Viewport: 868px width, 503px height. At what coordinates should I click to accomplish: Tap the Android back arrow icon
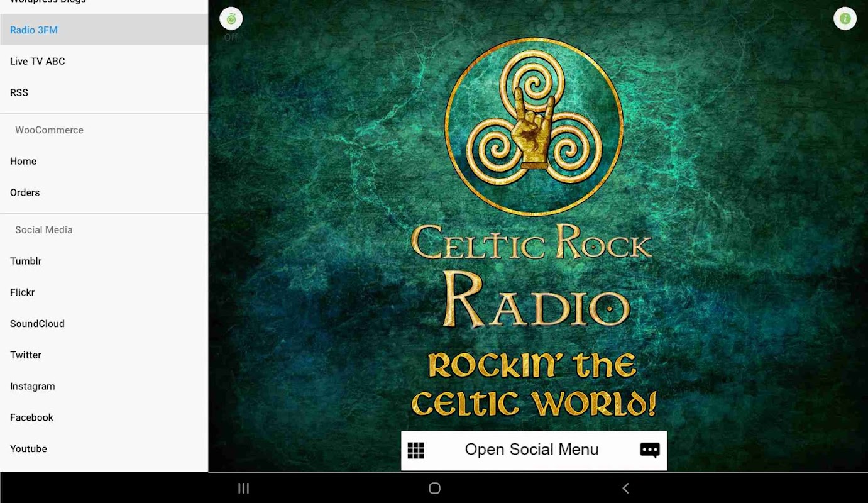pos(625,488)
